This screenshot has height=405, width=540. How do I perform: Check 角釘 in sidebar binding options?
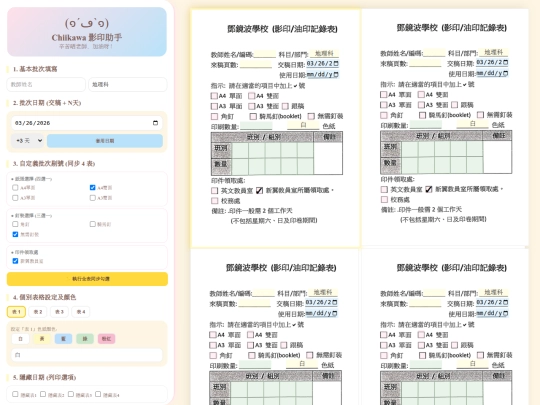tap(15, 224)
